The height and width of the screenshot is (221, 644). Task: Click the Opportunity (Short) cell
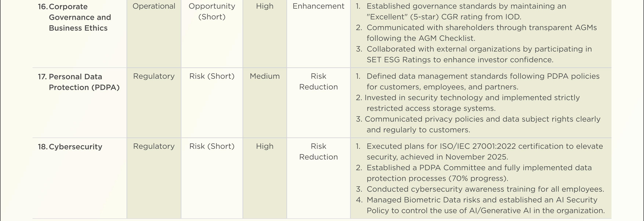tap(212, 11)
